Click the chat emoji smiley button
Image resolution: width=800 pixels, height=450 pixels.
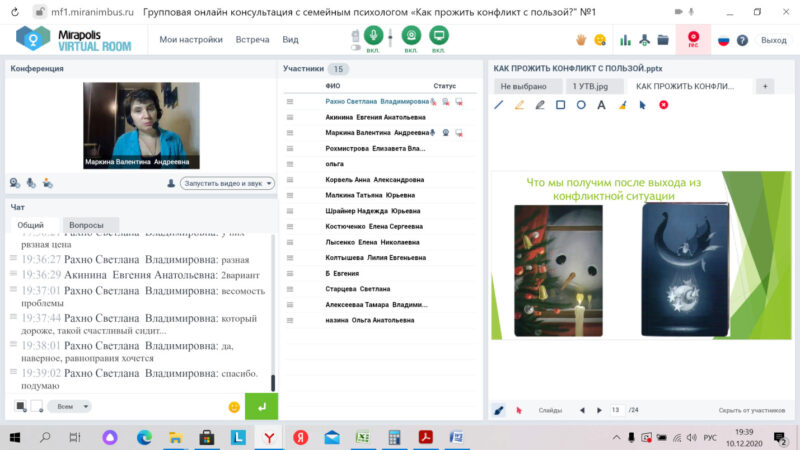tap(234, 407)
